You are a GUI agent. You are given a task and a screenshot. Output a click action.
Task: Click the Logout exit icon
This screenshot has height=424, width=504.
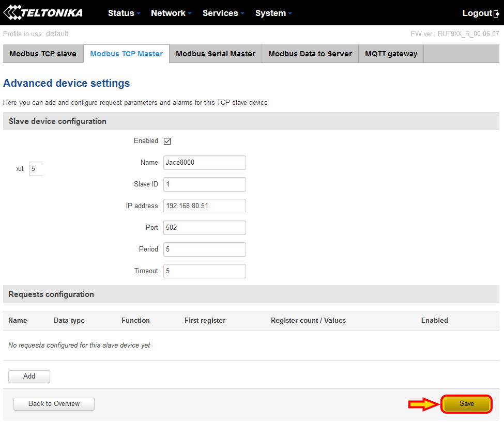point(496,14)
